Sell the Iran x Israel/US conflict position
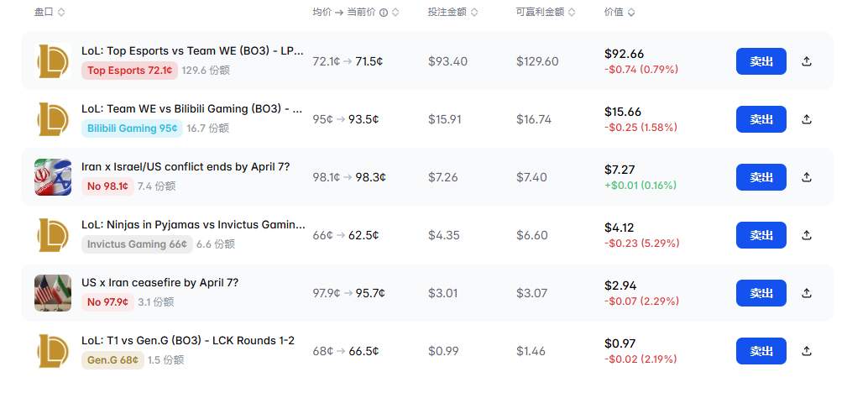This screenshot has height=393, width=868. point(761,177)
